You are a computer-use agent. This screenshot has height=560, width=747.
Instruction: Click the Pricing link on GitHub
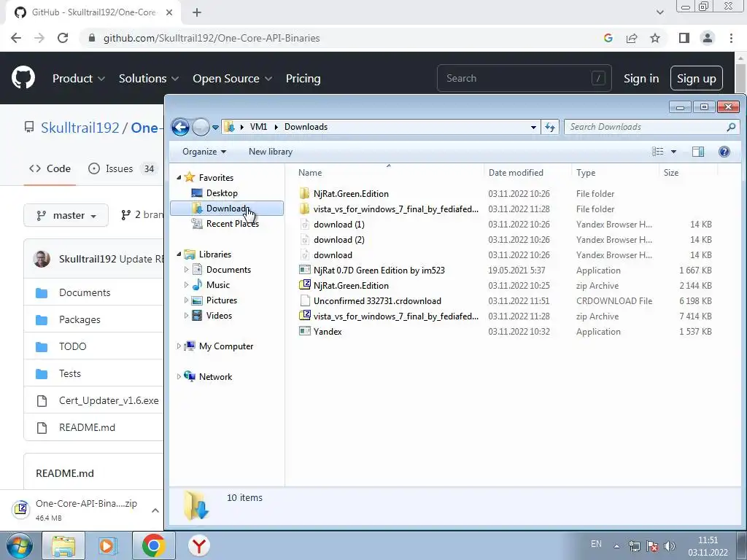(x=303, y=78)
